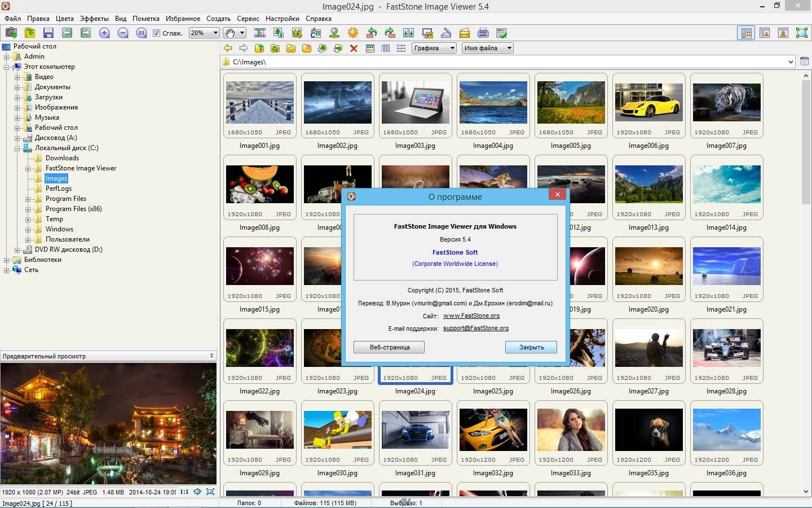
Task: Click the red X delete icon
Action: (x=354, y=48)
